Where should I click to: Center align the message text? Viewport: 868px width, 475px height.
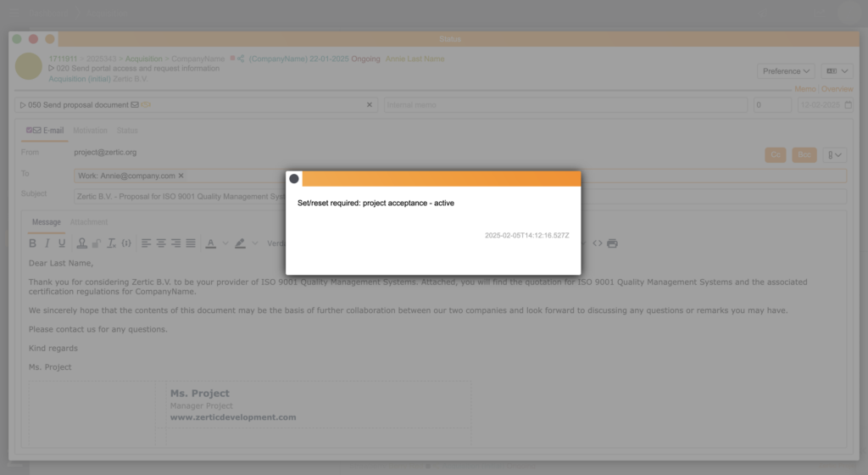coord(161,243)
